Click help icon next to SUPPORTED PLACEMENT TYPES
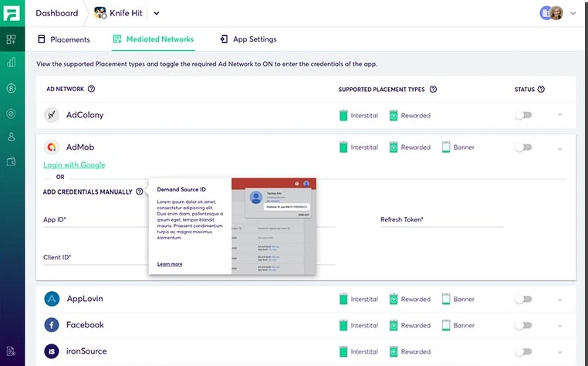 (x=433, y=90)
